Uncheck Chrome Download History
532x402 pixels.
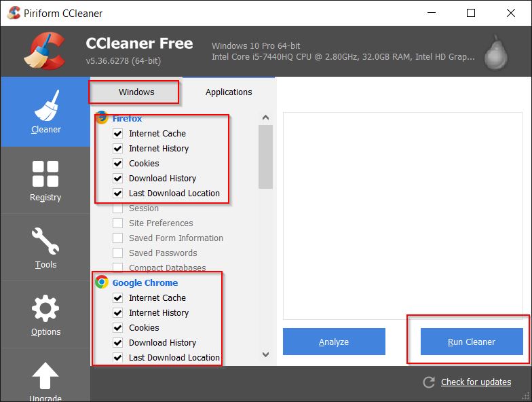[118, 342]
